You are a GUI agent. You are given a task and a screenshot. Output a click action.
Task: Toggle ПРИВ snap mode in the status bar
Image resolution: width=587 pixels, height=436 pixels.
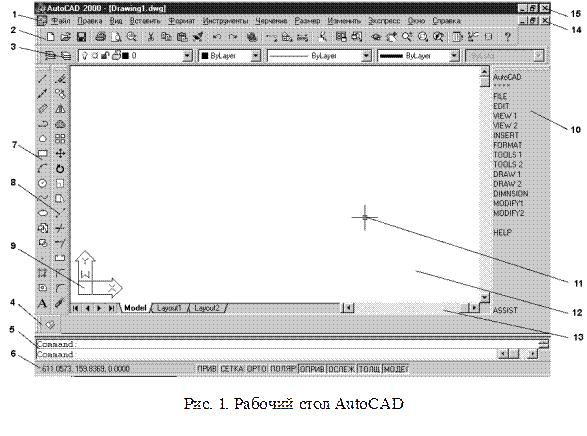(x=207, y=369)
